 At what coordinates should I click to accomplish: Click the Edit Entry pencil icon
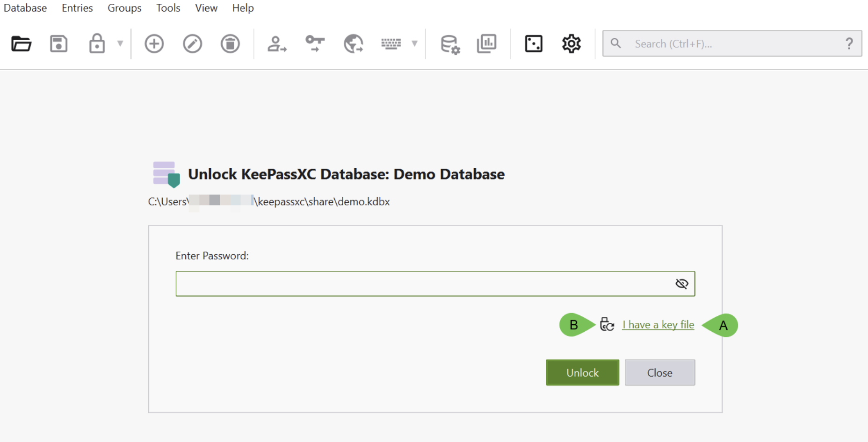coord(192,44)
